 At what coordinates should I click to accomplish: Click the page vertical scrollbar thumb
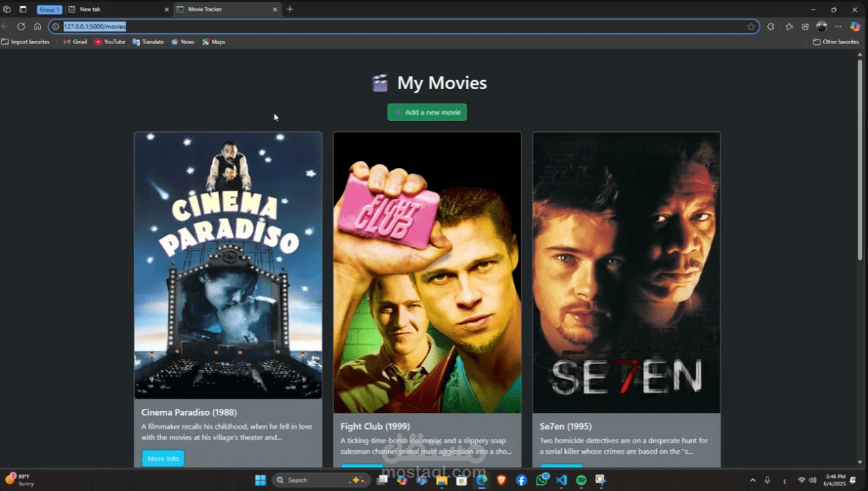[860, 159]
